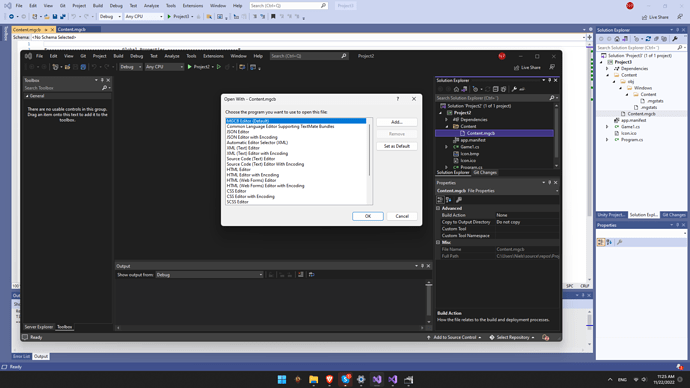
Task: Open the Content.mgcb File Properties object dropdown
Action: point(557,191)
